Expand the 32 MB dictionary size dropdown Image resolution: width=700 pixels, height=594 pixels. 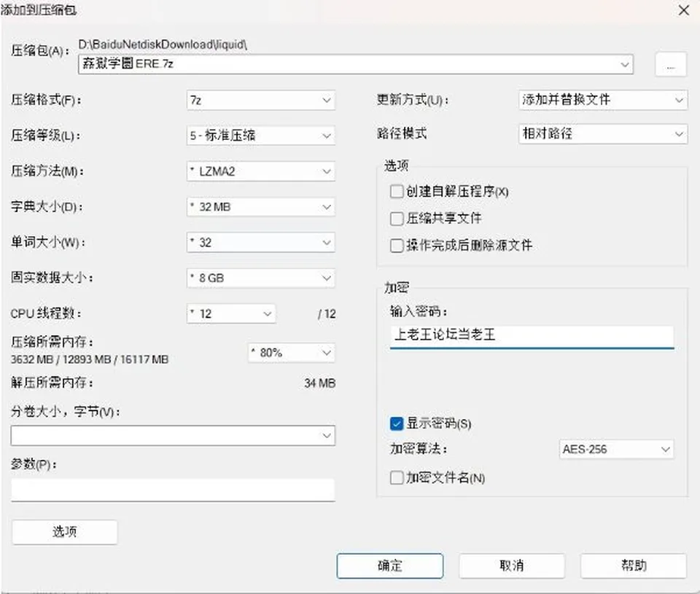tap(261, 207)
